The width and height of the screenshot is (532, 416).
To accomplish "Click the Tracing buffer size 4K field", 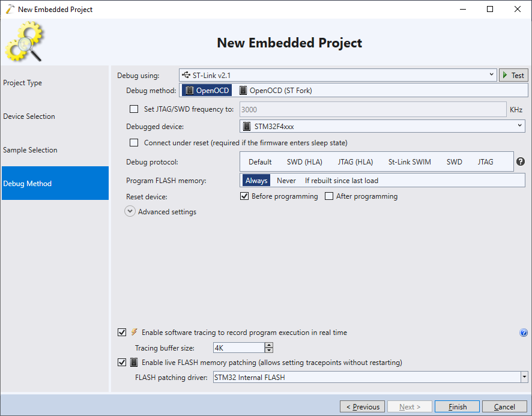I will coord(239,348).
